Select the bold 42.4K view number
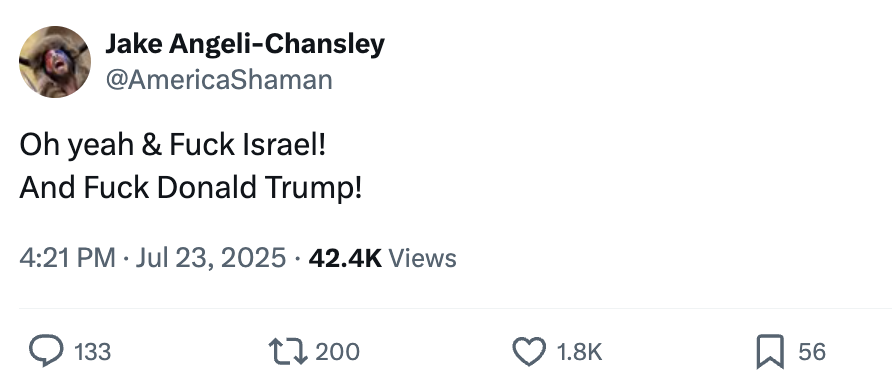Viewport: 892px width, 392px height. [x=345, y=258]
